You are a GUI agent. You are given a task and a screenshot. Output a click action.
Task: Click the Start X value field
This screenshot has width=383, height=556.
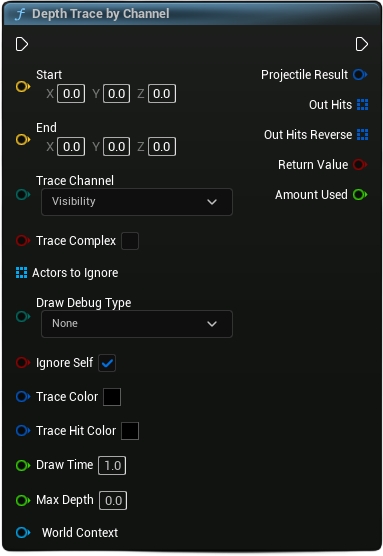point(71,94)
